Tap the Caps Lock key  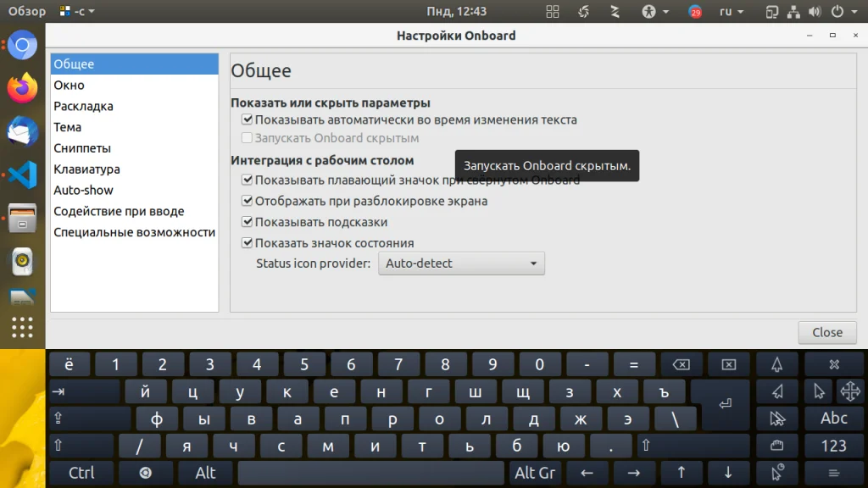pyautogui.click(x=90, y=419)
